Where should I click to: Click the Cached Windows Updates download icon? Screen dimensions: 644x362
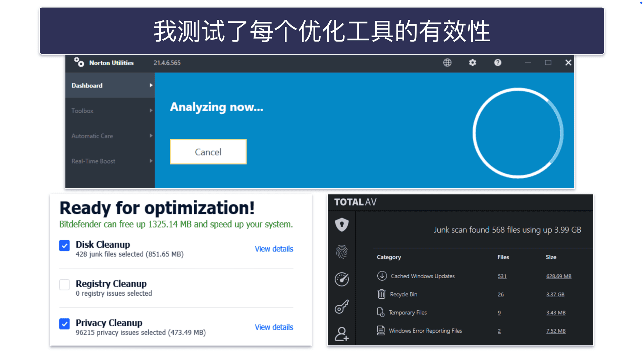click(382, 276)
